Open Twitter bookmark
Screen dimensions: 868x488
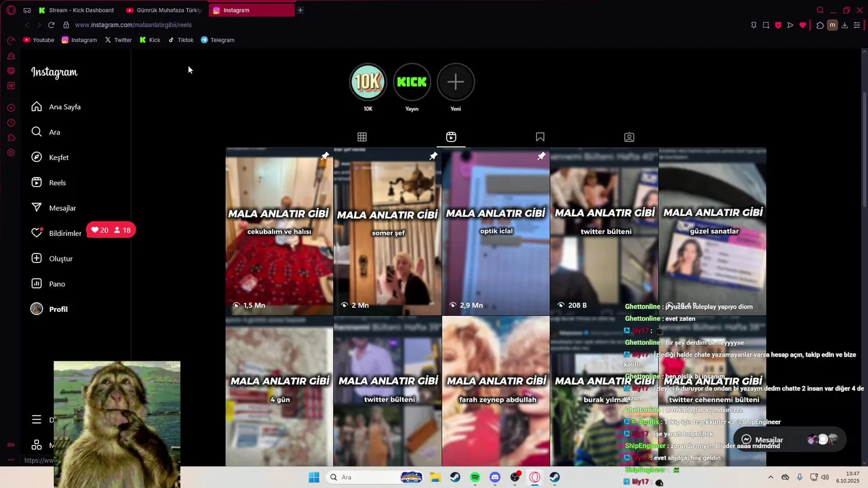point(118,40)
